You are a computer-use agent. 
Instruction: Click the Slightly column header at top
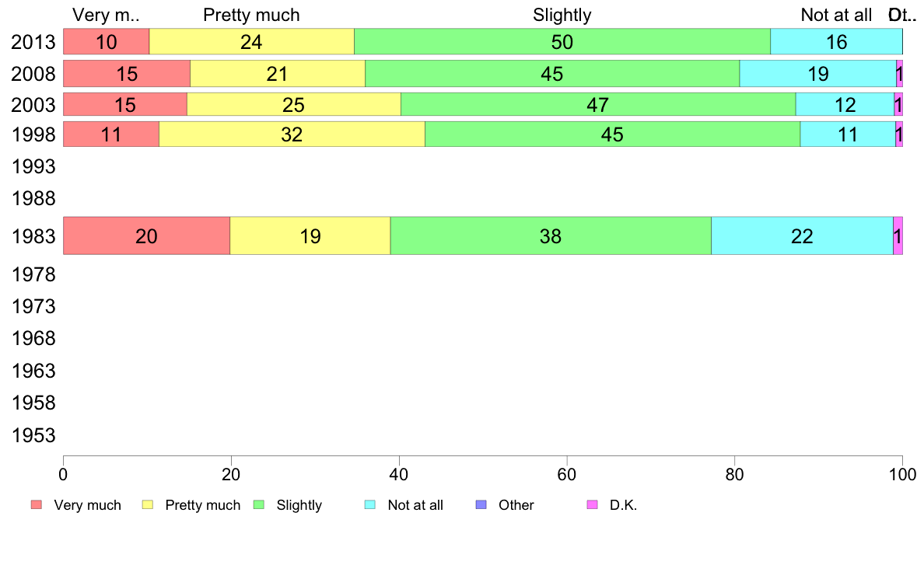(562, 15)
